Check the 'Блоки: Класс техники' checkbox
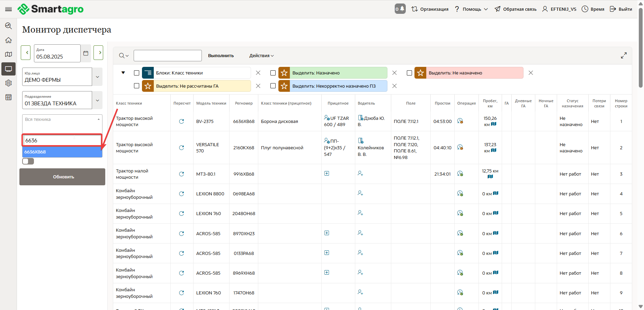The width and height of the screenshot is (644, 310). point(136,73)
